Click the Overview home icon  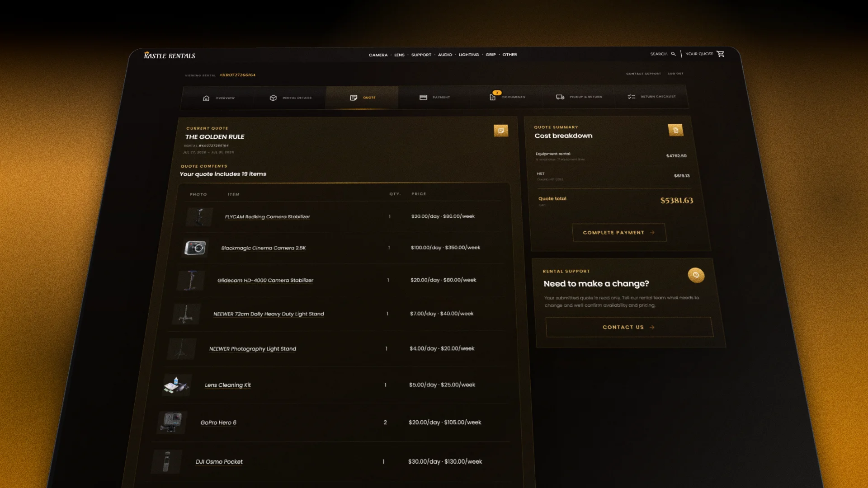click(206, 98)
